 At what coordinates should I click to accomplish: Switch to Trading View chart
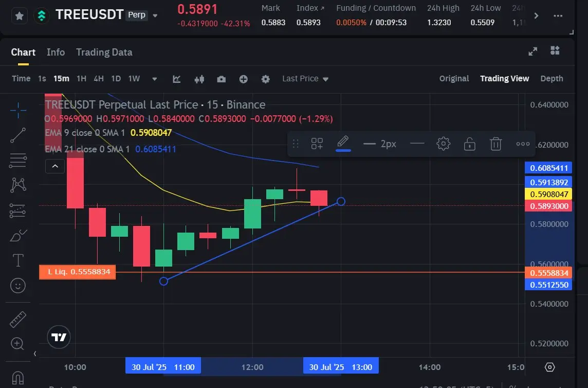tap(504, 79)
